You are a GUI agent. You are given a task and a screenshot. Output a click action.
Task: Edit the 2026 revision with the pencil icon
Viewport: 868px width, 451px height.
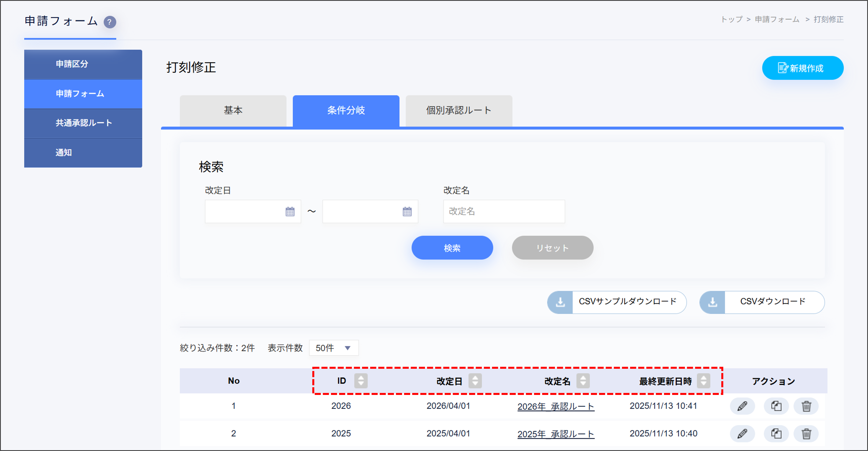[x=743, y=406]
